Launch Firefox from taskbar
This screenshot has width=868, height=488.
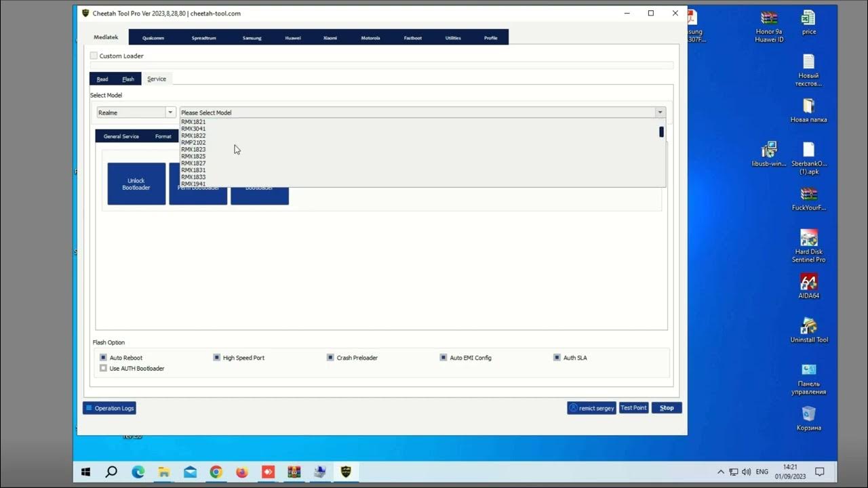click(242, 472)
